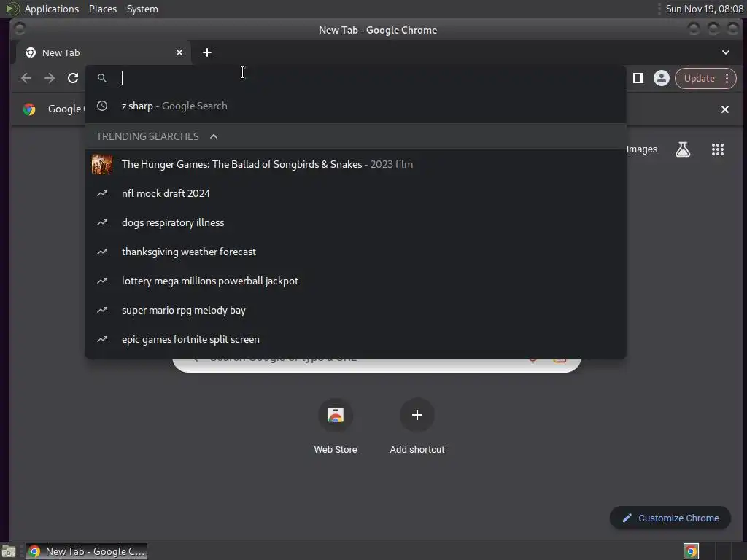Click trending icon beside epic games fortnite
The image size is (747, 560).
click(102, 339)
